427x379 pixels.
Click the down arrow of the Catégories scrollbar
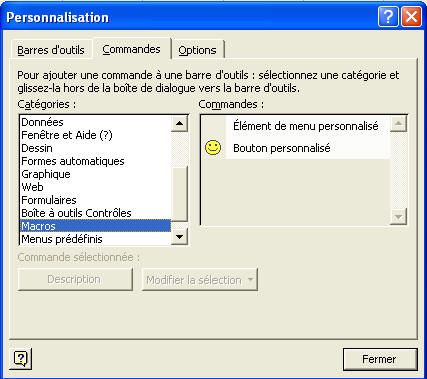[x=179, y=237]
